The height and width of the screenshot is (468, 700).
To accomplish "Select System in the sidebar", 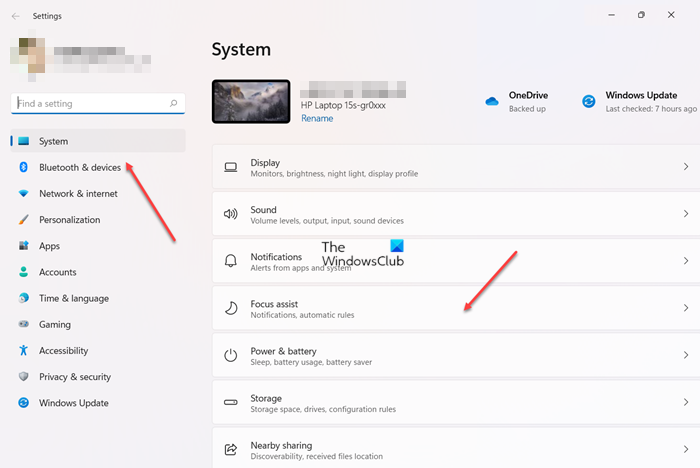I will (98, 141).
